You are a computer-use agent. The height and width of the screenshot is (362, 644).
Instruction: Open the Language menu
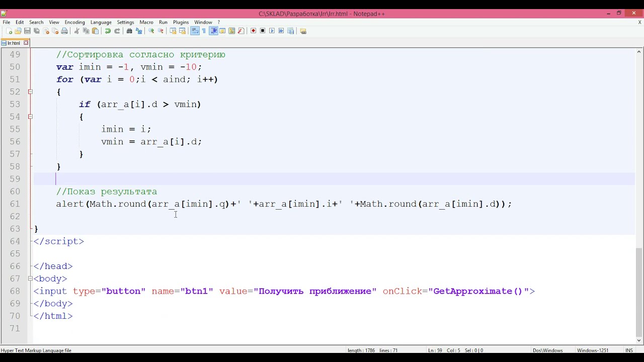coord(101,22)
